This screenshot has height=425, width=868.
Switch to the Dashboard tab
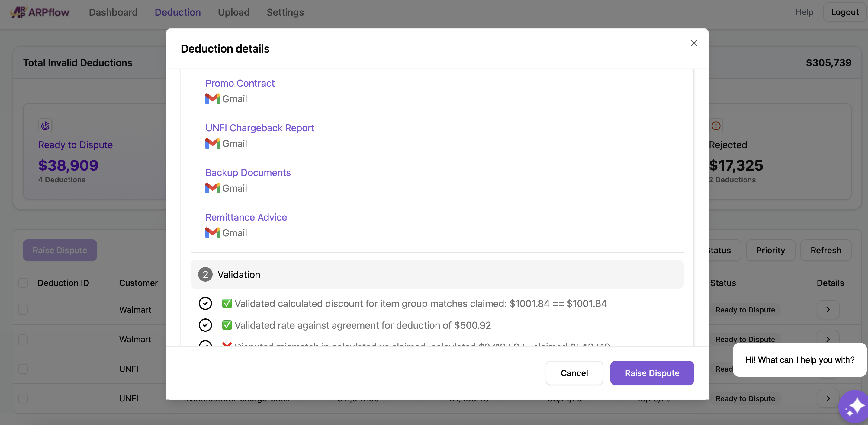coord(113,12)
